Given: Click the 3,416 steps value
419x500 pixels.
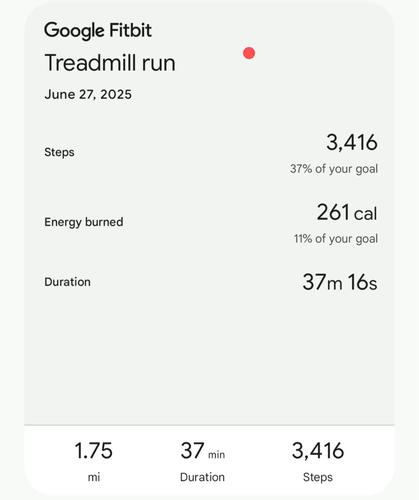Looking at the screenshot, I should 352,142.
